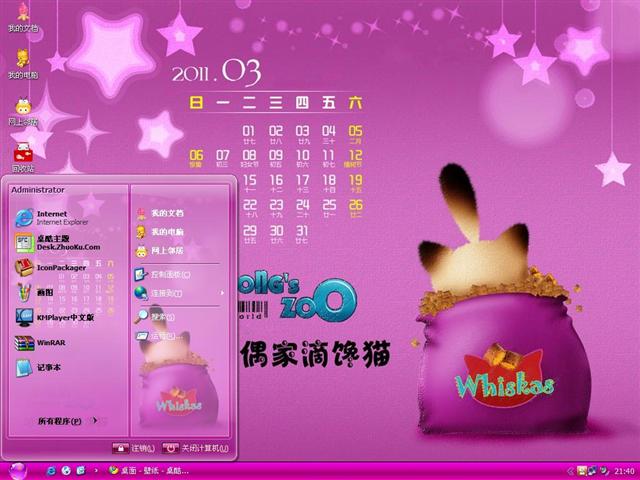Open 我的电脑 icon on the desktop
The image size is (640, 480).
pyautogui.click(x=23, y=64)
